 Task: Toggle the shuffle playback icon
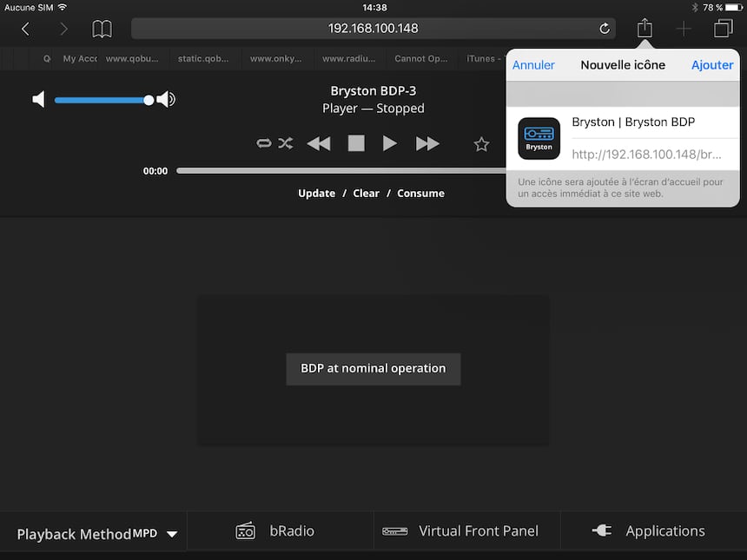(286, 143)
